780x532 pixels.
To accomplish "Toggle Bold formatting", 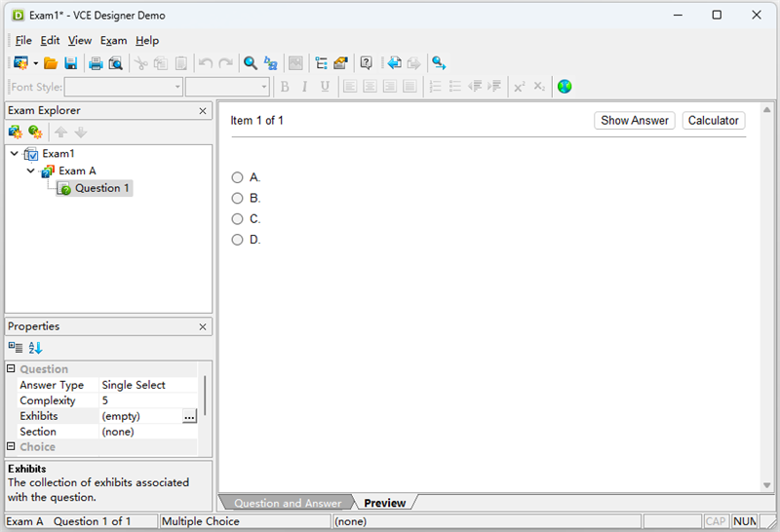I will [285, 87].
